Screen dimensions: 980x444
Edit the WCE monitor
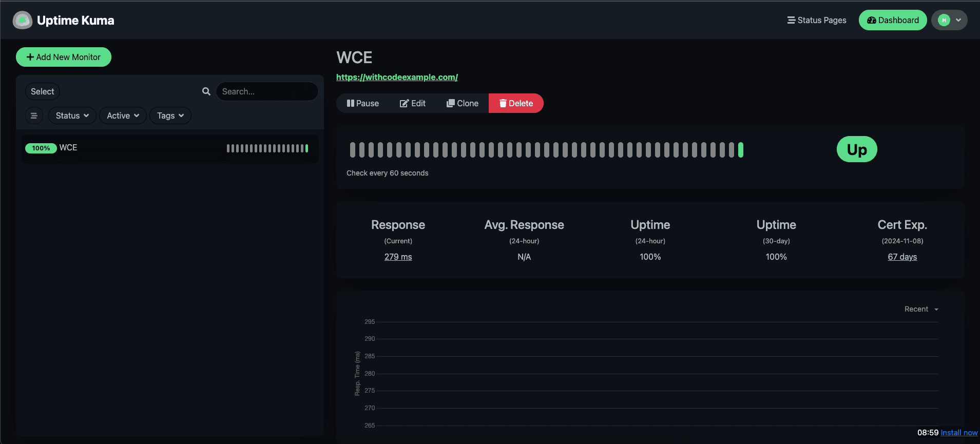pos(413,103)
